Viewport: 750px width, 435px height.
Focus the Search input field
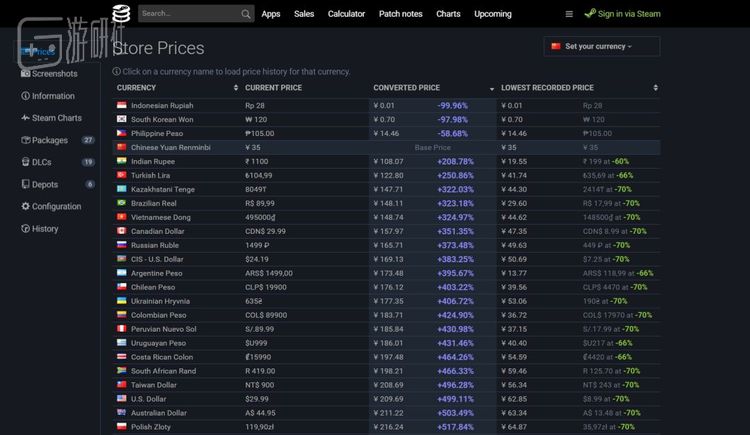coord(188,14)
